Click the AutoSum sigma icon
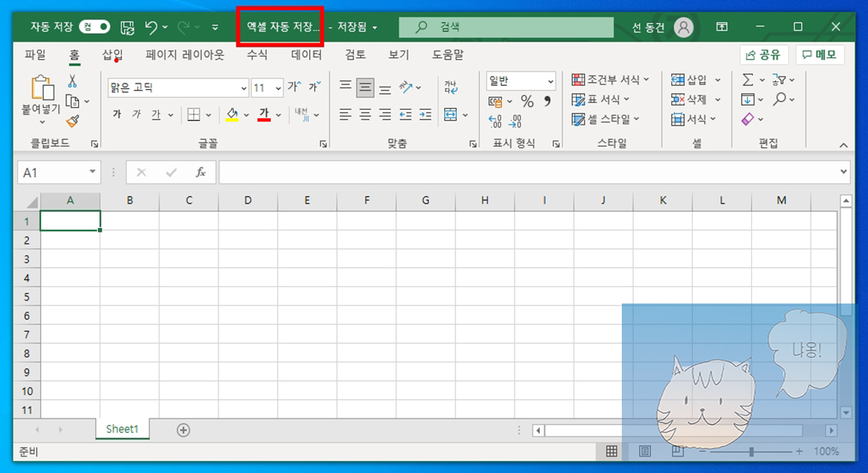The height and width of the screenshot is (473, 868). point(747,80)
